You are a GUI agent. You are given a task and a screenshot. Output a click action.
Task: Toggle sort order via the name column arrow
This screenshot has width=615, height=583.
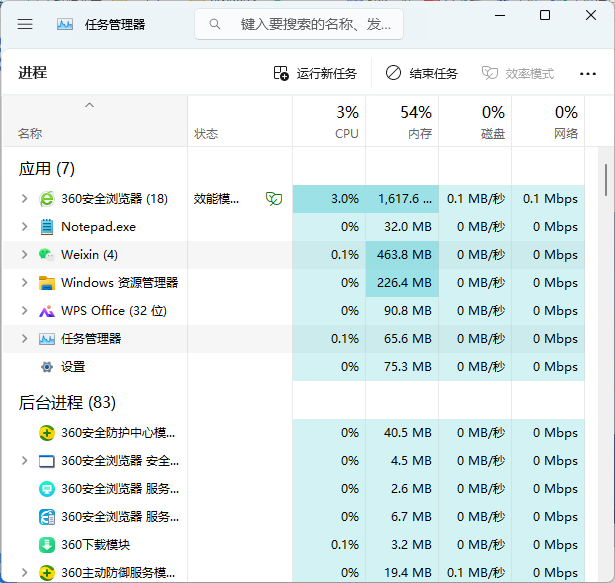pos(89,105)
